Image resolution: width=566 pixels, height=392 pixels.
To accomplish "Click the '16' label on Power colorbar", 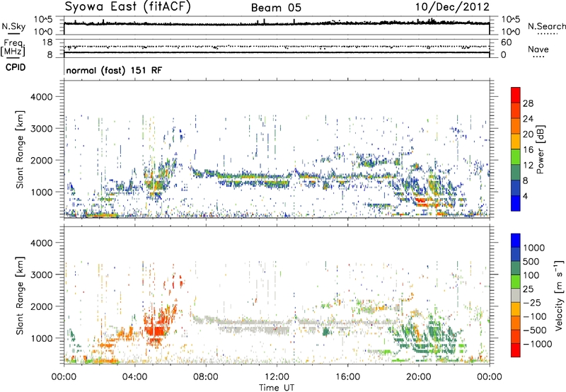I will tap(528, 149).
